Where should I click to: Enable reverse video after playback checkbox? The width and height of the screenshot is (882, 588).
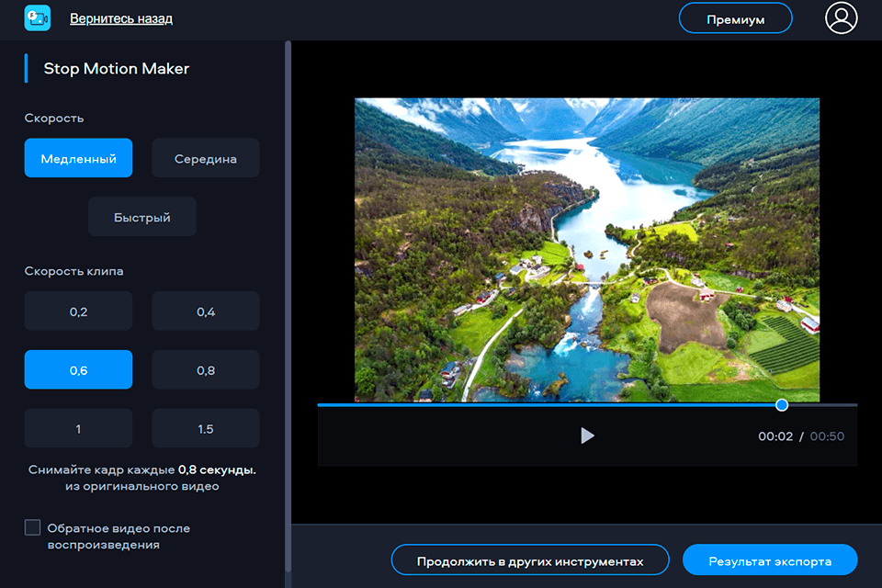pos(33,527)
